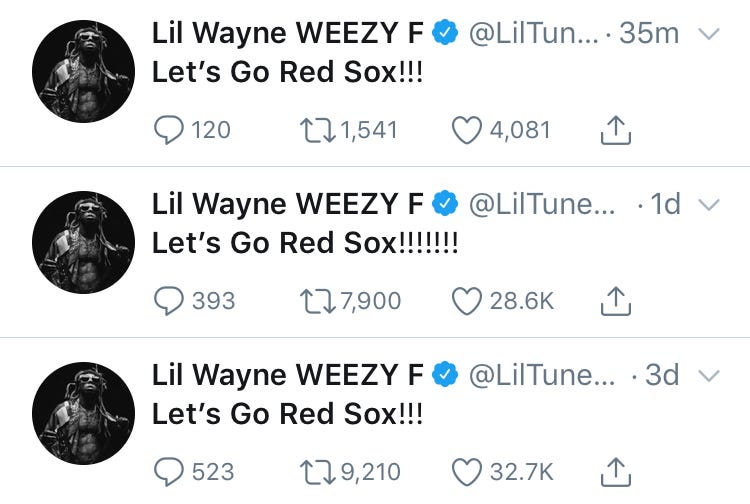
Task: Reply to the tweet with 523 replies
Action: [x=168, y=471]
